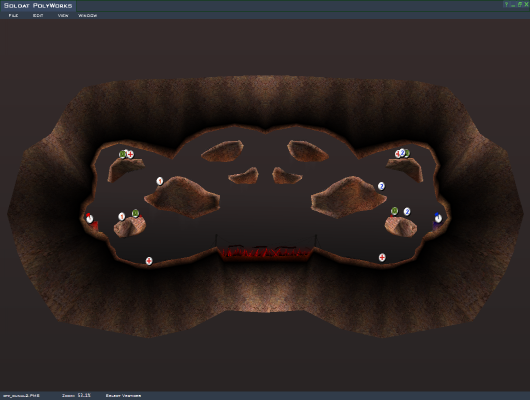Select Bravo '2' spawn above lower-right small rock

407,212
